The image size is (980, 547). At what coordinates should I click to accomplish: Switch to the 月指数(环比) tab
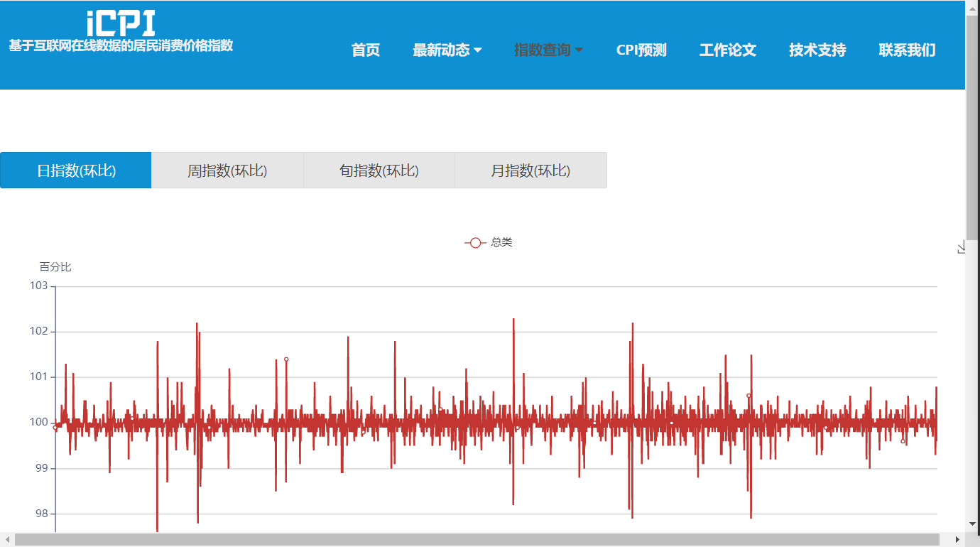pos(530,170)
